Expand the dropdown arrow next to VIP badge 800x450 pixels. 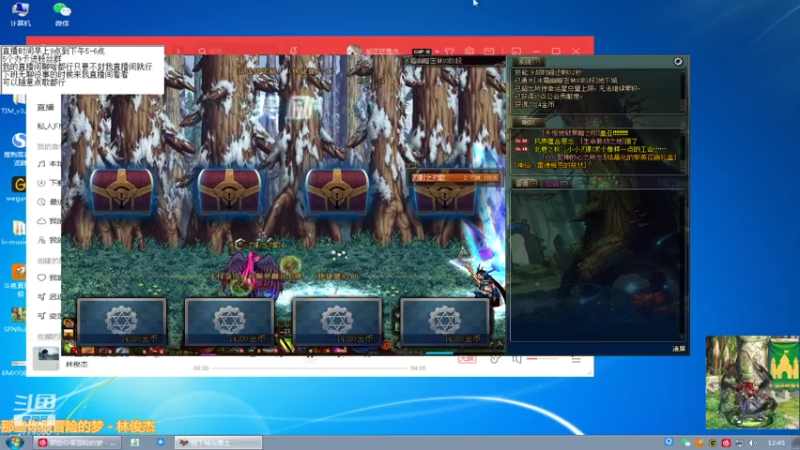point(437,52)
